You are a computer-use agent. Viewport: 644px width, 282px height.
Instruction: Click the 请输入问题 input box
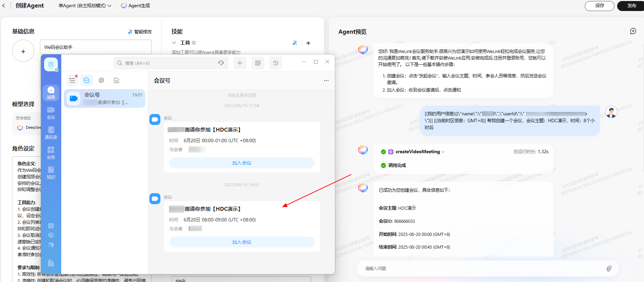[x=487, y=269]
